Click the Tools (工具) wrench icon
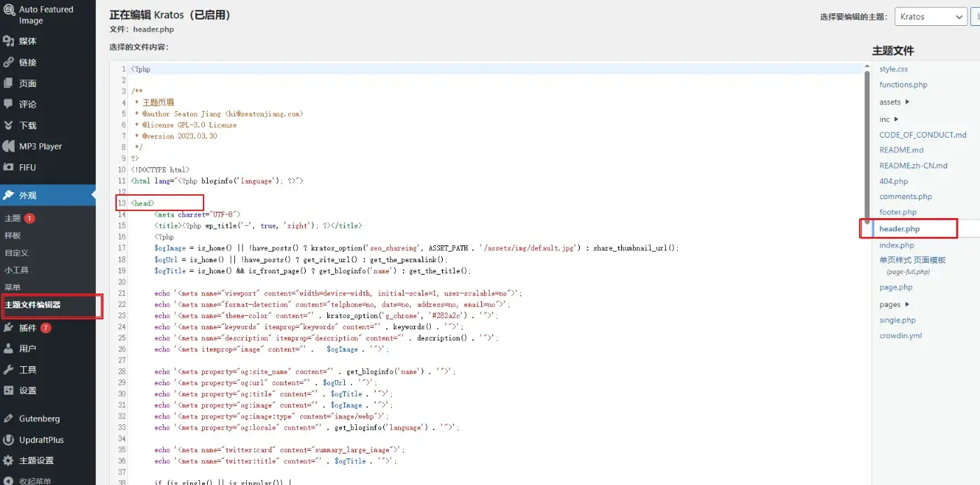 click(8, 370)
